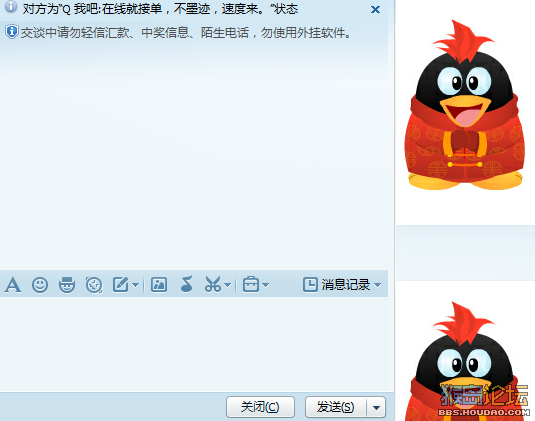Send a window shake nudge
Viewport: 535px width, 421px height.
(x=94, y=285)
